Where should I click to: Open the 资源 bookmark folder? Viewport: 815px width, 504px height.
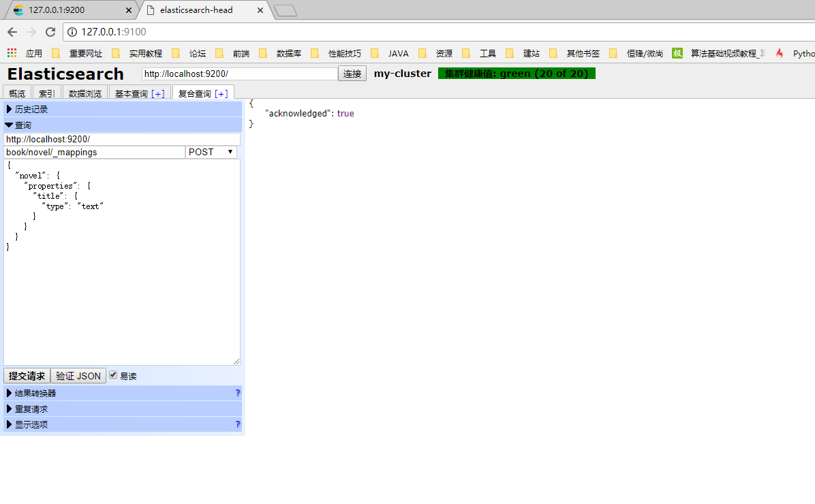[x=435, y=54]
